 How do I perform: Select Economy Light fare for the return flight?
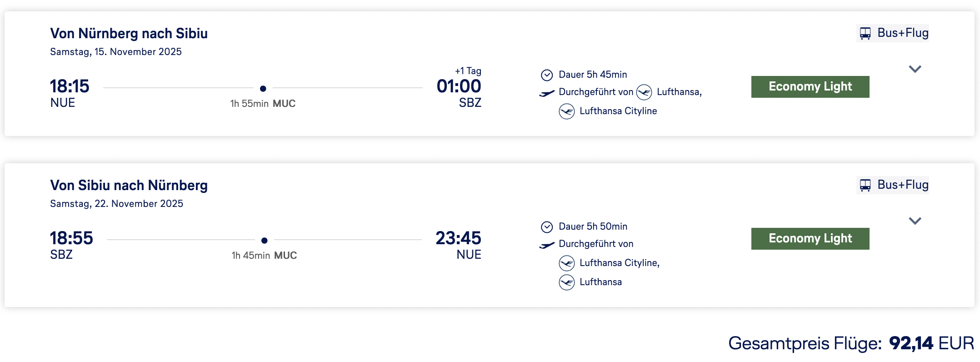(810, 239)
